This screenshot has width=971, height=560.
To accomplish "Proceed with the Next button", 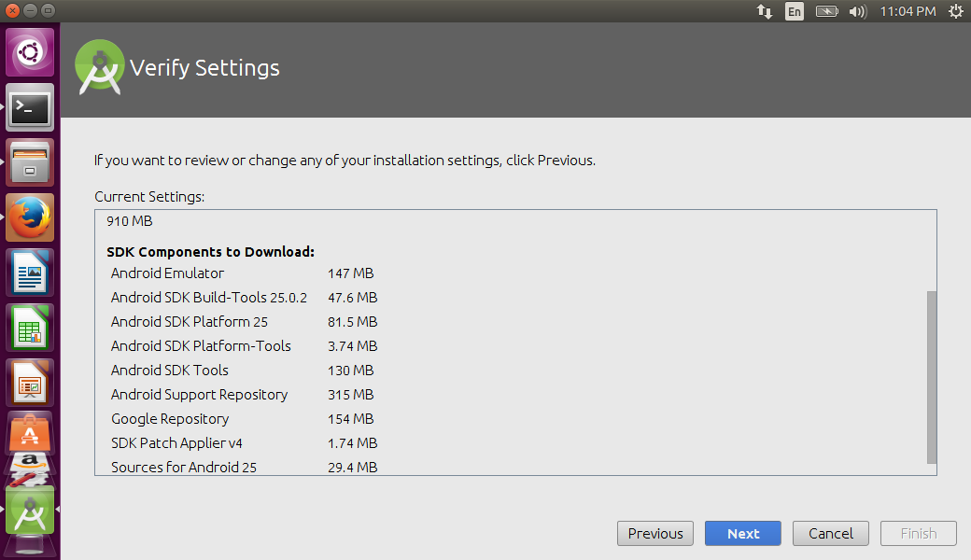I will [x=743, y=533].
